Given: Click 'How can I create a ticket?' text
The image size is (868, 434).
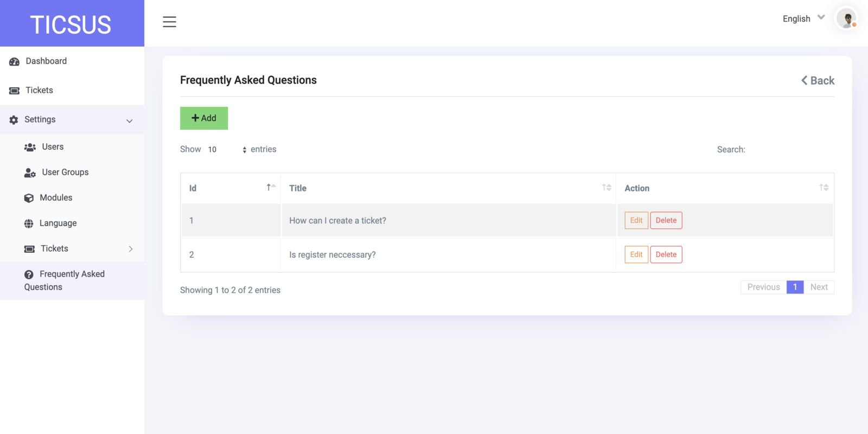Looking at the screenshot, I should click(337, 221).
